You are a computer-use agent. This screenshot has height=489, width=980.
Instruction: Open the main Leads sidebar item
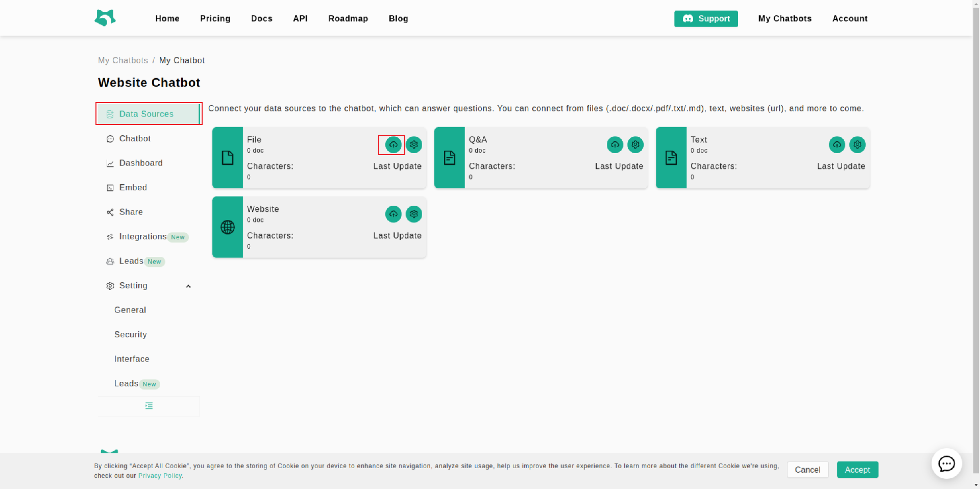coord(148,261)
